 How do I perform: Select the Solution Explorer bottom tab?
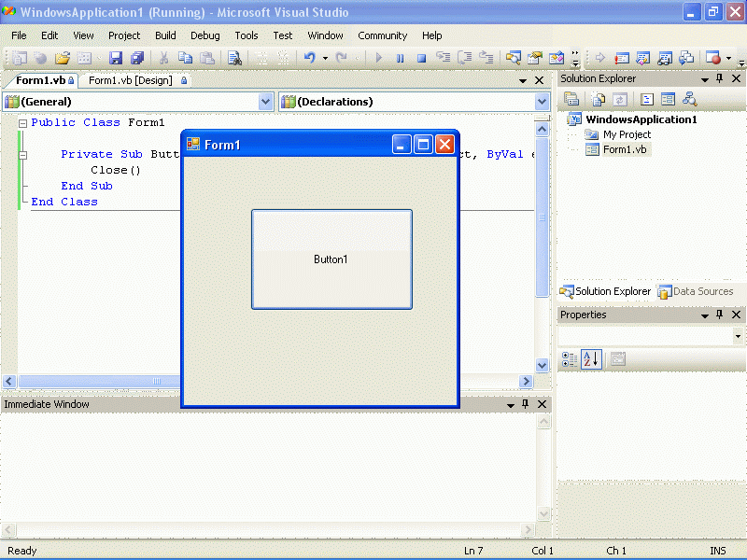605,291
